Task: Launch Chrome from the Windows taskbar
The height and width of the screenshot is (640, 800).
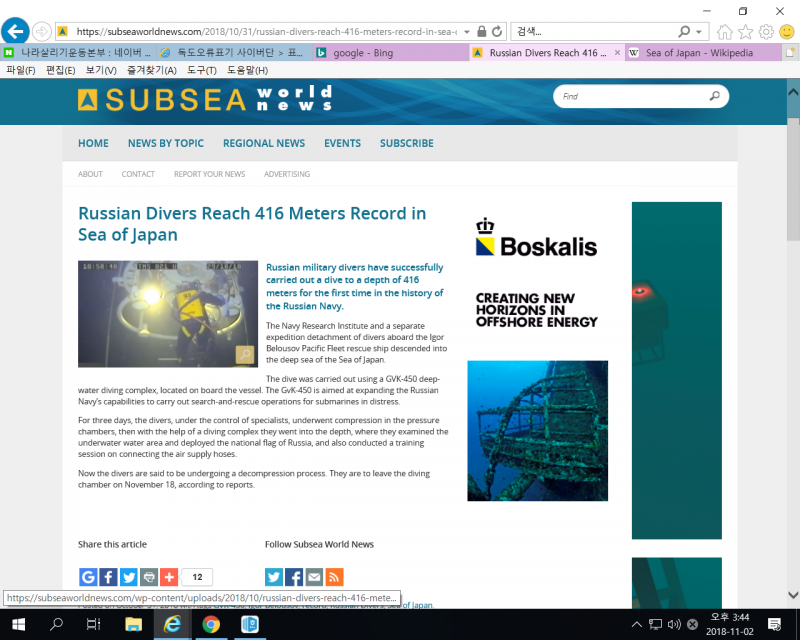Action: (211, 624)
